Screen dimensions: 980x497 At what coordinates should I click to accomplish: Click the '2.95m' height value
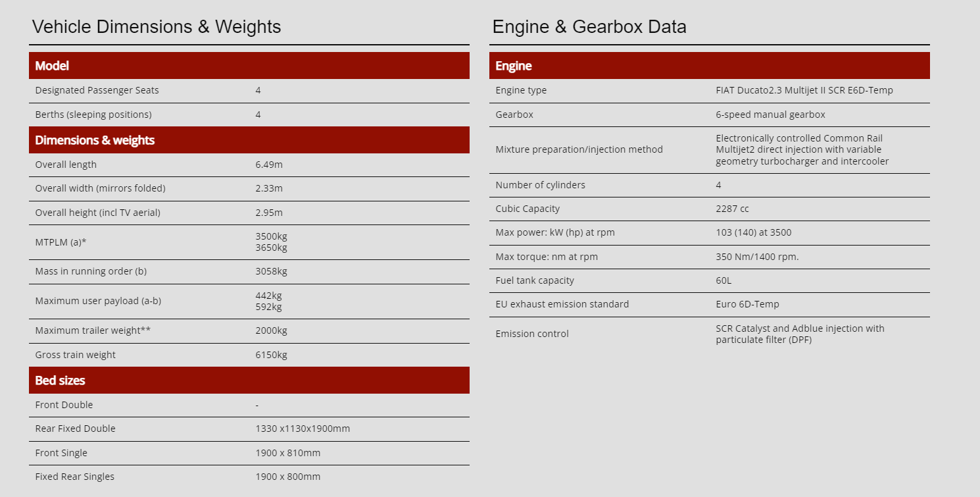point(269,213)
